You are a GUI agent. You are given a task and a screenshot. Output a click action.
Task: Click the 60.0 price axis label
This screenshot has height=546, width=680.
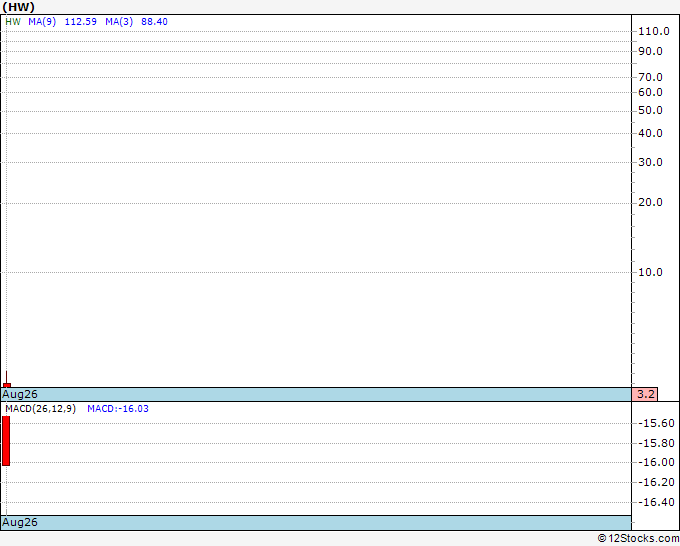click(x=651, y=92)
